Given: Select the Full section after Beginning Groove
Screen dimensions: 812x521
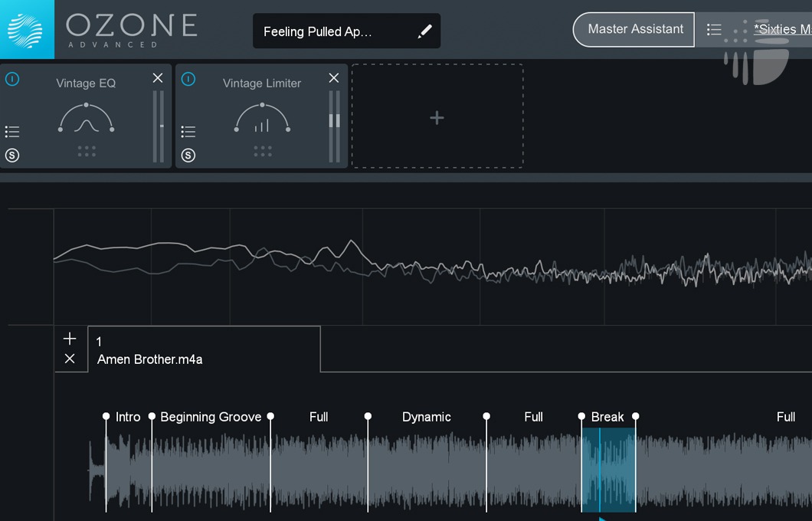Looking at the screenshot, I should [319, 417].
